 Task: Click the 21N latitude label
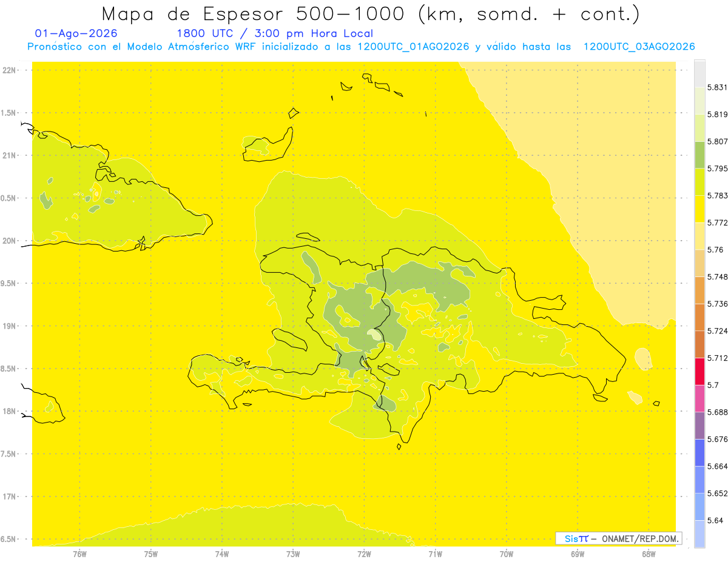pyautogui.click(x=10, y=156)
